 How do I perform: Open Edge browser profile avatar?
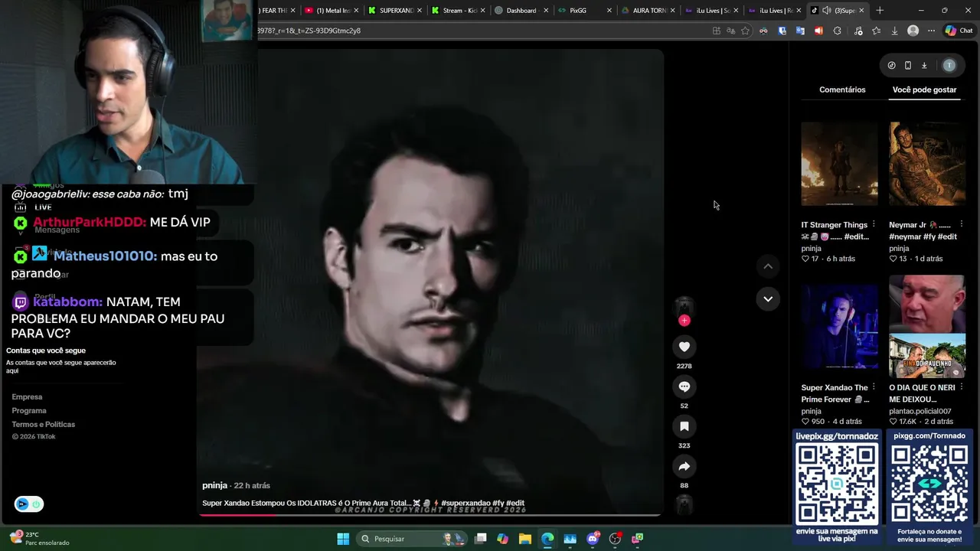[x=913, y=31]
